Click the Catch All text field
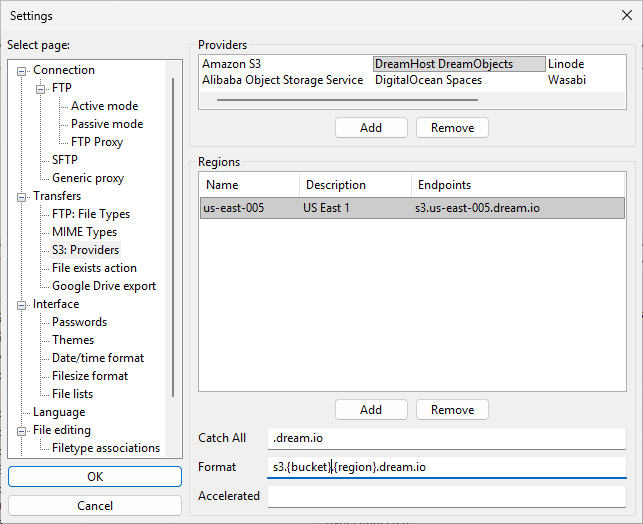 pyautogui.click(x=447, y=438)
